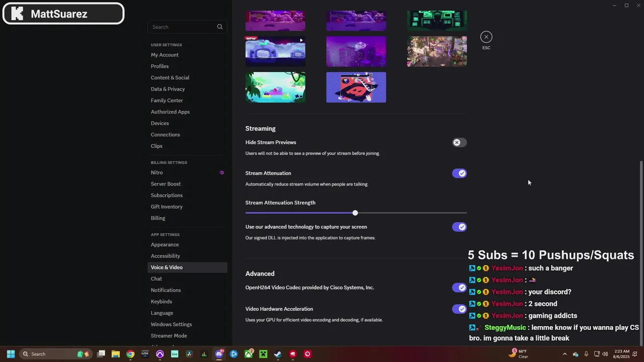This screenshot has width=644, height=362.
Task: Open the purple arch app in taskbar
Action: point(159,354)
